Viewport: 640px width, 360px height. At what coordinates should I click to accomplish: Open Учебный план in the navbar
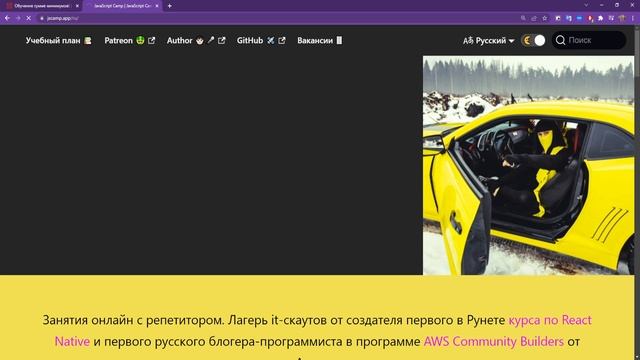(x=58, y=40)
